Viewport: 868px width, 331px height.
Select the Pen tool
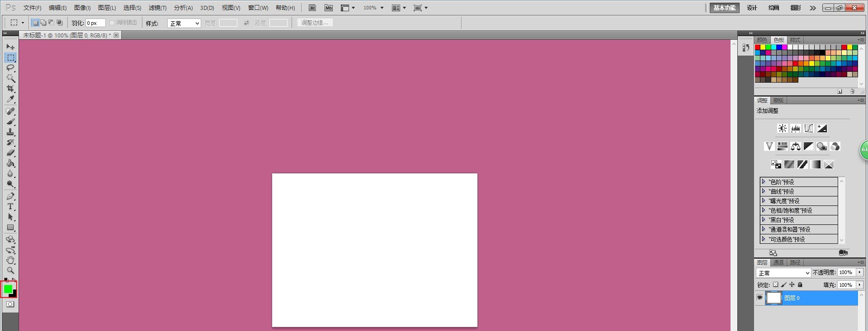pos(10,196)
